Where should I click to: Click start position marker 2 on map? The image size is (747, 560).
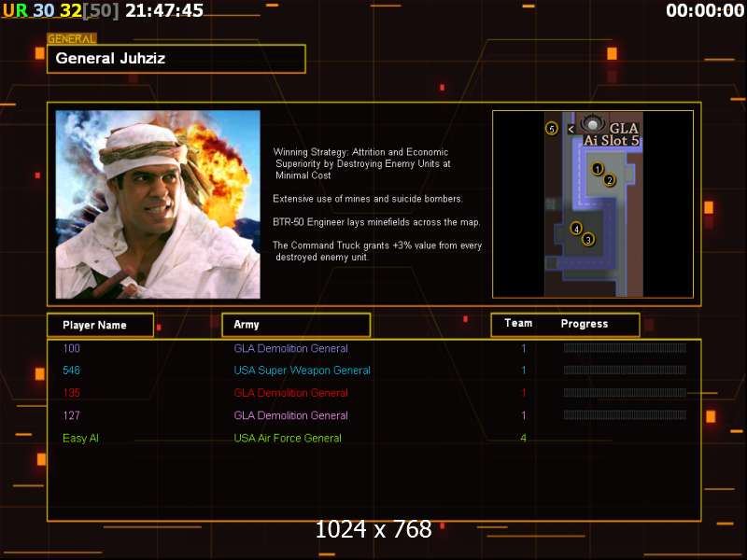610,180
